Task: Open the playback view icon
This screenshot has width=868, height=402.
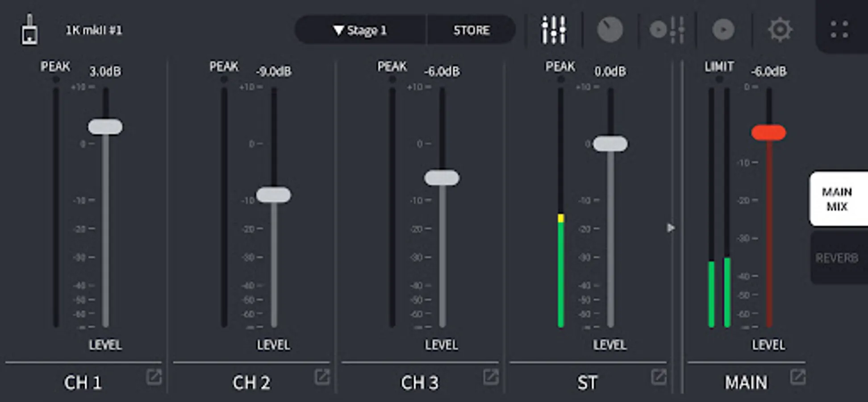Action: click(x=723, y=30)
